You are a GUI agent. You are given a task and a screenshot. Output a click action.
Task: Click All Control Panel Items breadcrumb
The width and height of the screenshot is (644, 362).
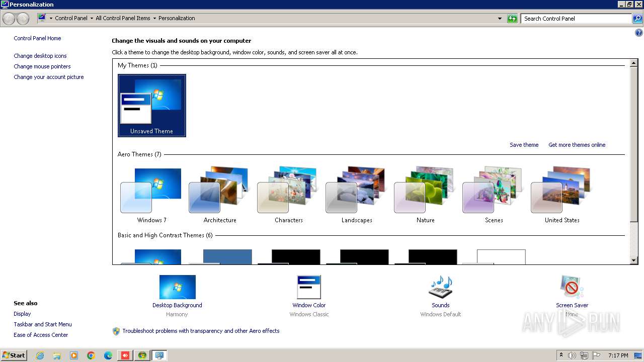123,18
